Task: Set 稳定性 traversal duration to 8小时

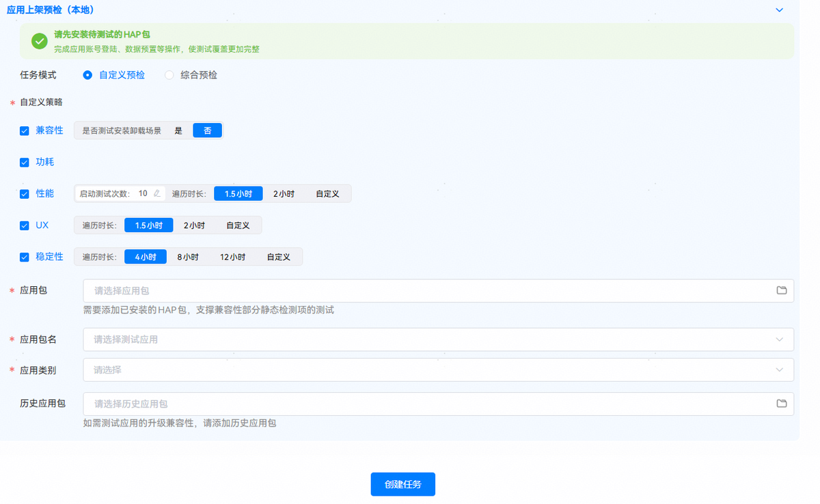Action: click(188, 257)
